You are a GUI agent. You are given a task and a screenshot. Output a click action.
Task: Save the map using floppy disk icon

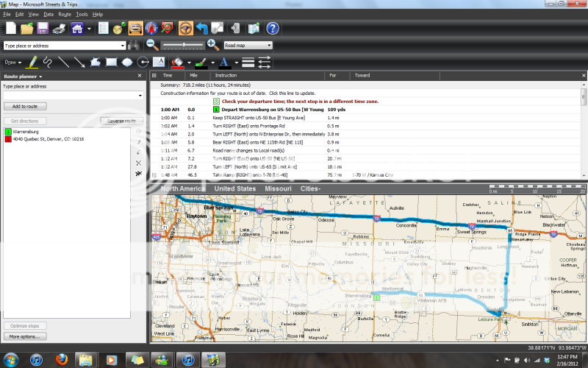click(43, 28)
